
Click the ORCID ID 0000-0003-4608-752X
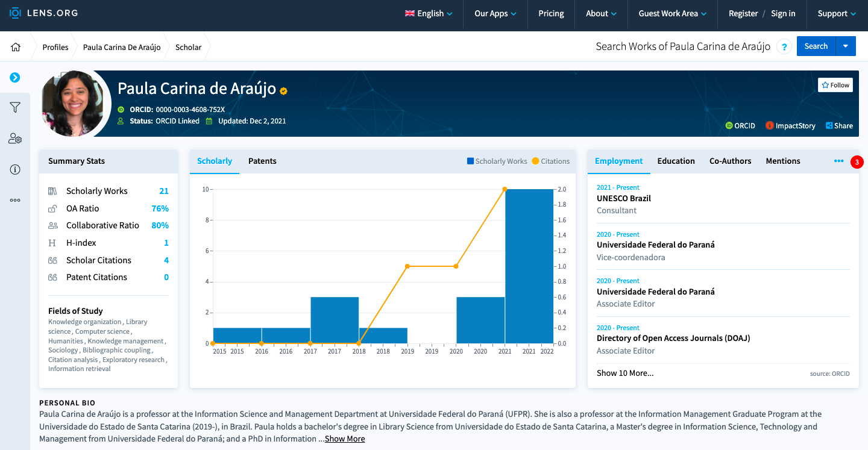190,110
